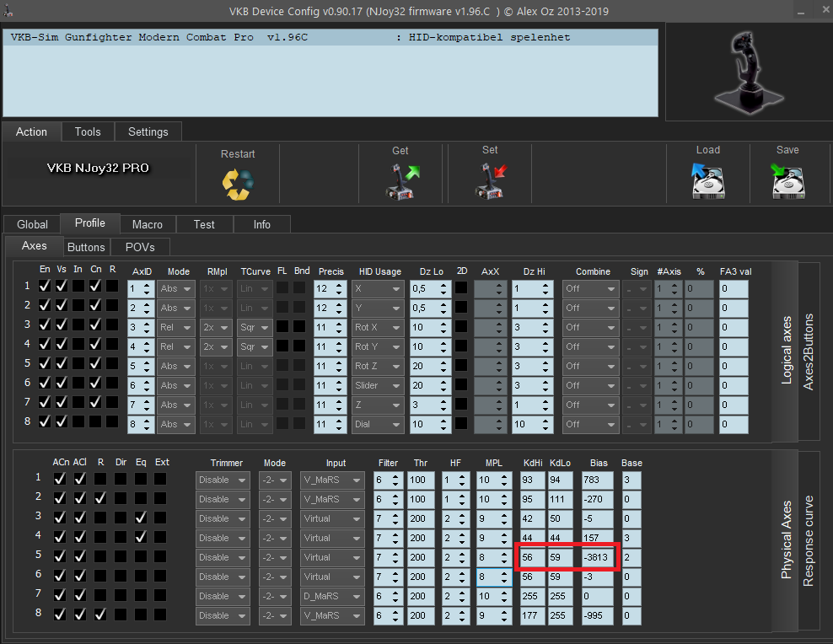
Task: Click Precis spinner for logical axis 1
Action: point(330,289)
